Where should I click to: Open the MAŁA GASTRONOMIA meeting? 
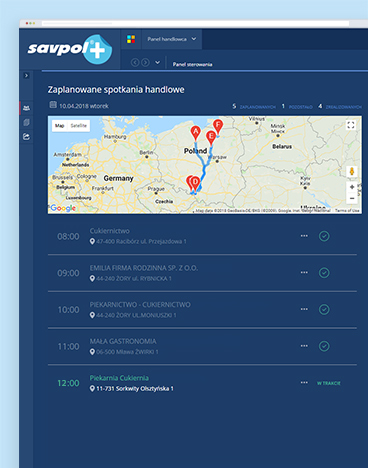point(123,341)
